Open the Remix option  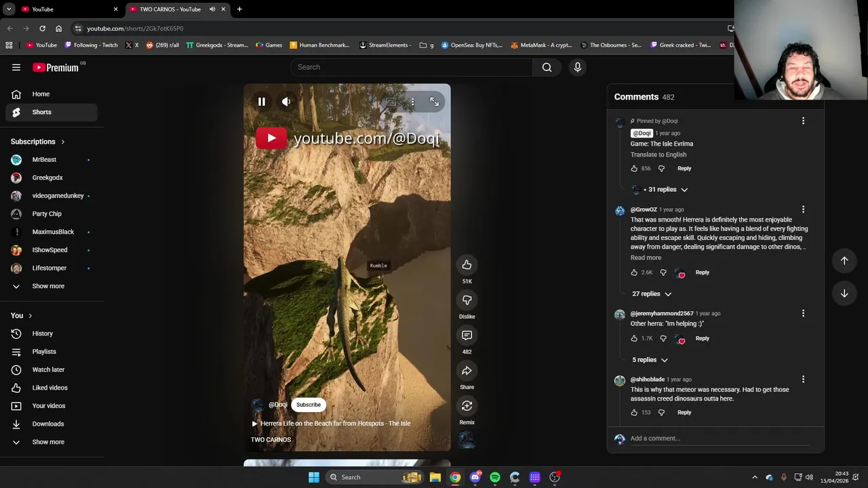[467, 406]
